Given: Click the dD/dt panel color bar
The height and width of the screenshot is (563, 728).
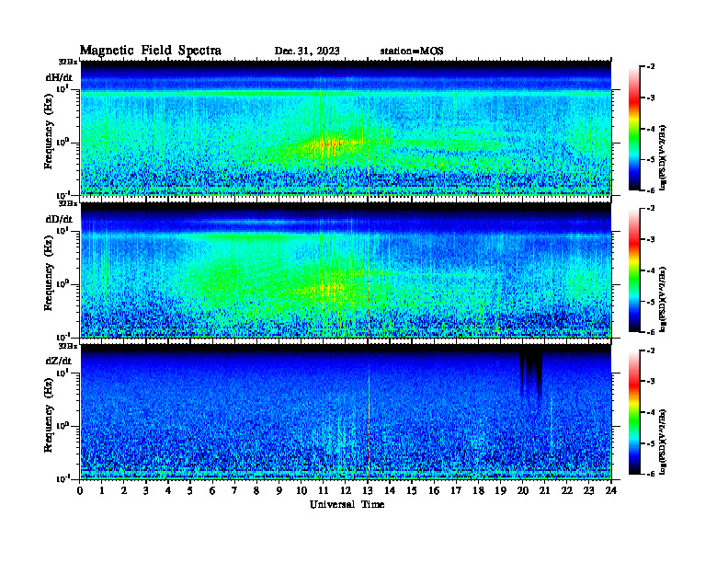Looking at the screenshot, I should point(634,270).
